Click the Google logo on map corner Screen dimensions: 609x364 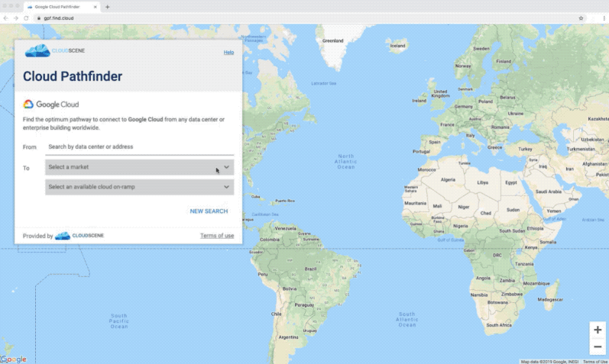pos(14,359)
